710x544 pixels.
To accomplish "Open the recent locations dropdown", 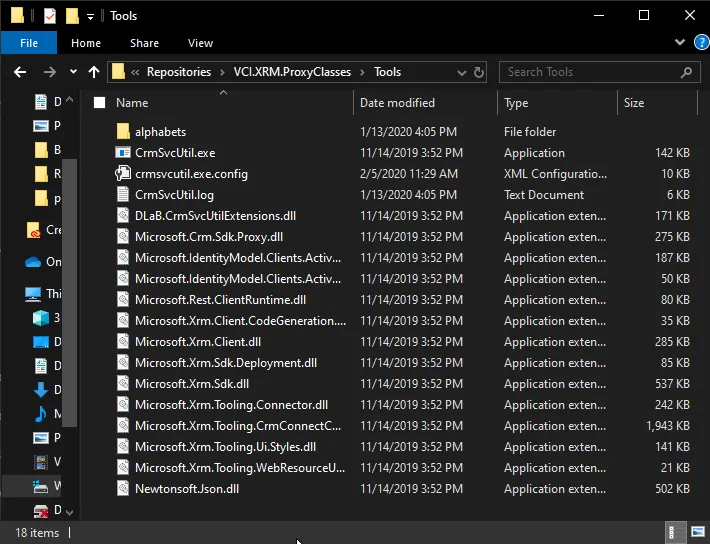I will [x=73, y=72].
